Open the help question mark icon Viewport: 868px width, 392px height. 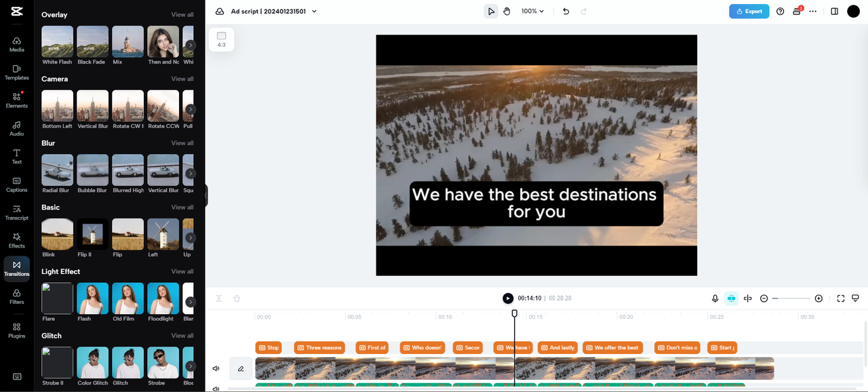click(780, 12)
